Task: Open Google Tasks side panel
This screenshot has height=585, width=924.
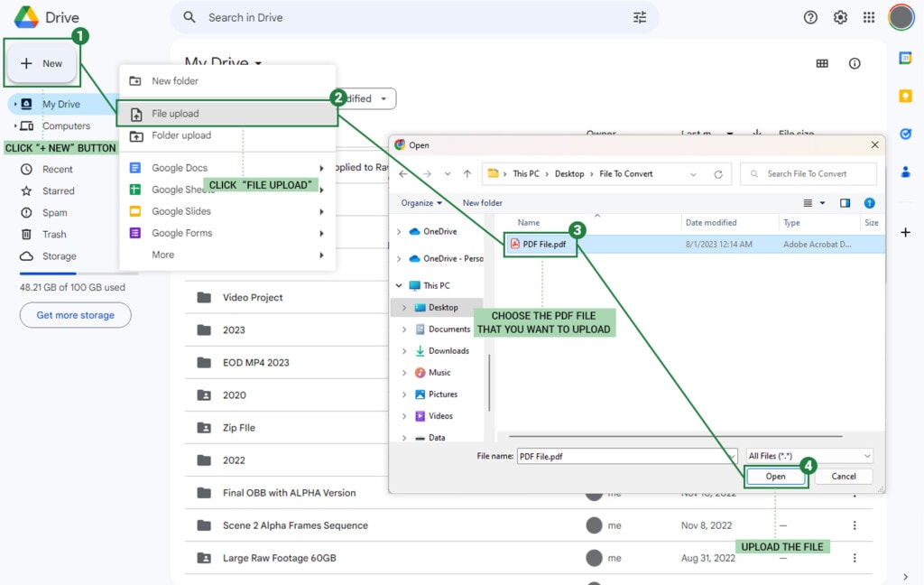Action: point(906,134)
